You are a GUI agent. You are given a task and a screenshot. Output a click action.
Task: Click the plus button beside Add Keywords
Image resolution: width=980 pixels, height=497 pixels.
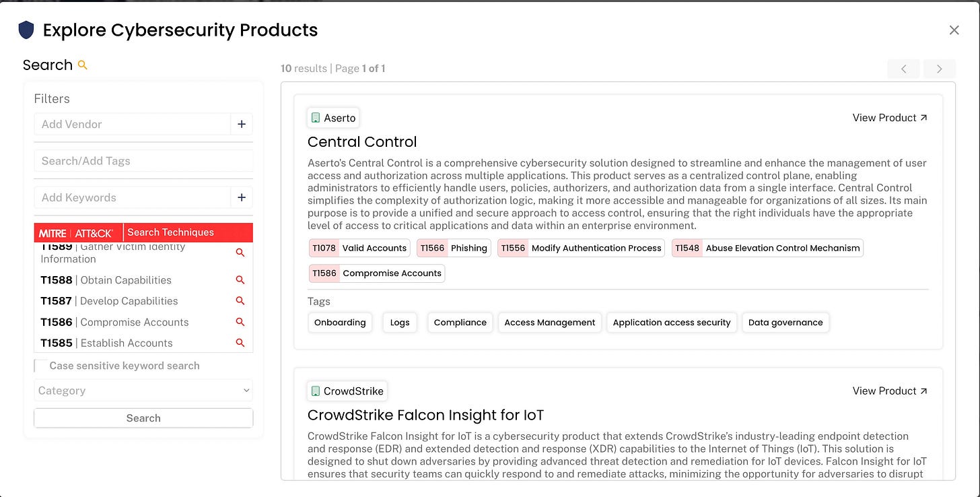[242, 197]
